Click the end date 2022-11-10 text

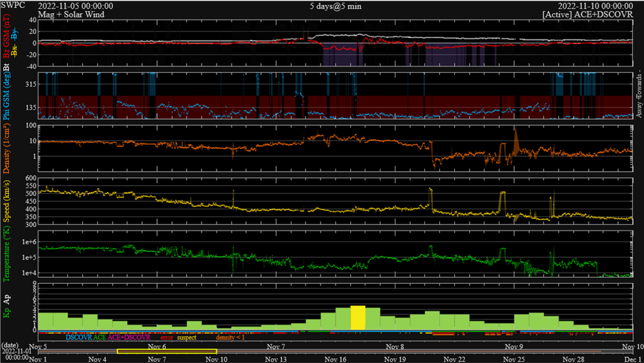click(597, 5)
